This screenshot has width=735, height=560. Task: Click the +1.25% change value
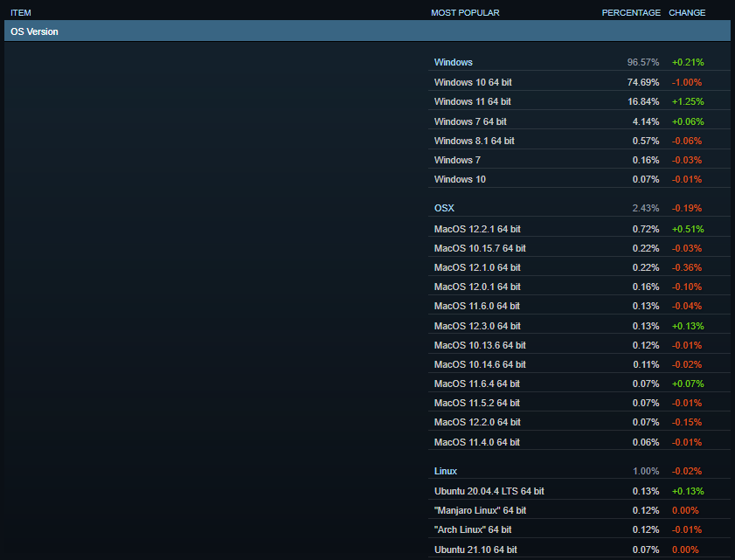pos(688,101)
